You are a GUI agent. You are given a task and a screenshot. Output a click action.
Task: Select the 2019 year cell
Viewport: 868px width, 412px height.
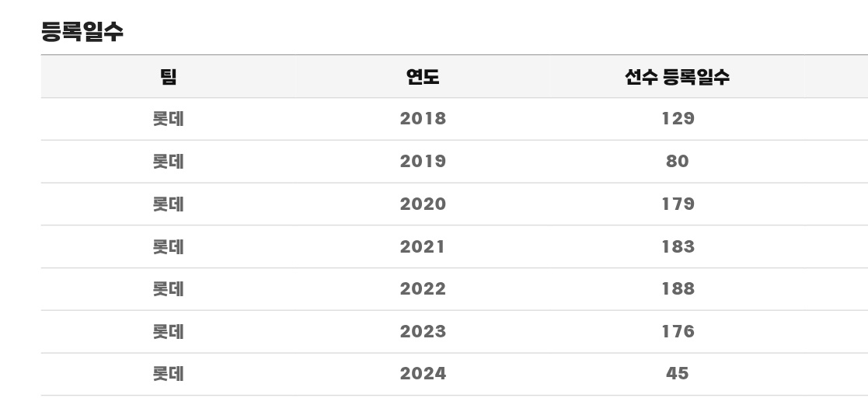[423, 162]
